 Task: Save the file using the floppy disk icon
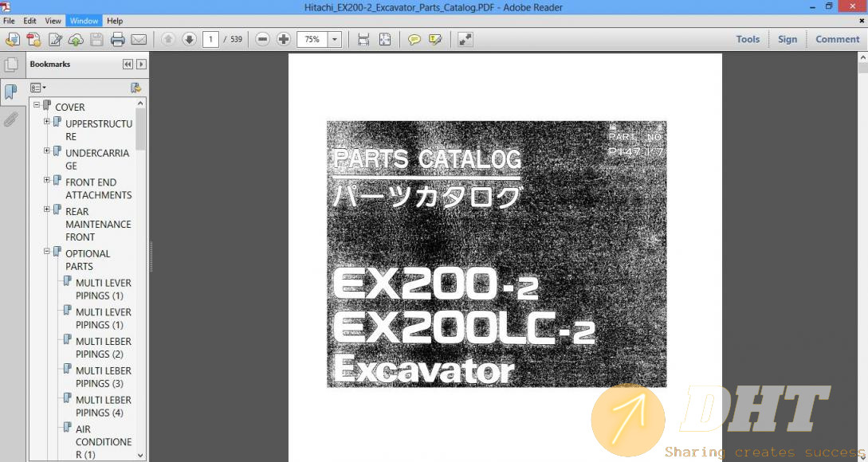point(97,39)
